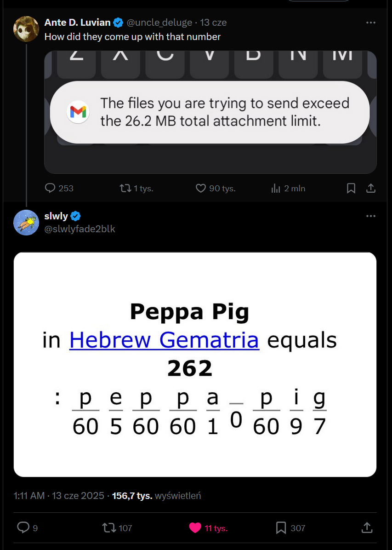The width and height of the screenshot is (392, 550).
Task: Open the share icon on slwly's tweet
Action: 366,528
